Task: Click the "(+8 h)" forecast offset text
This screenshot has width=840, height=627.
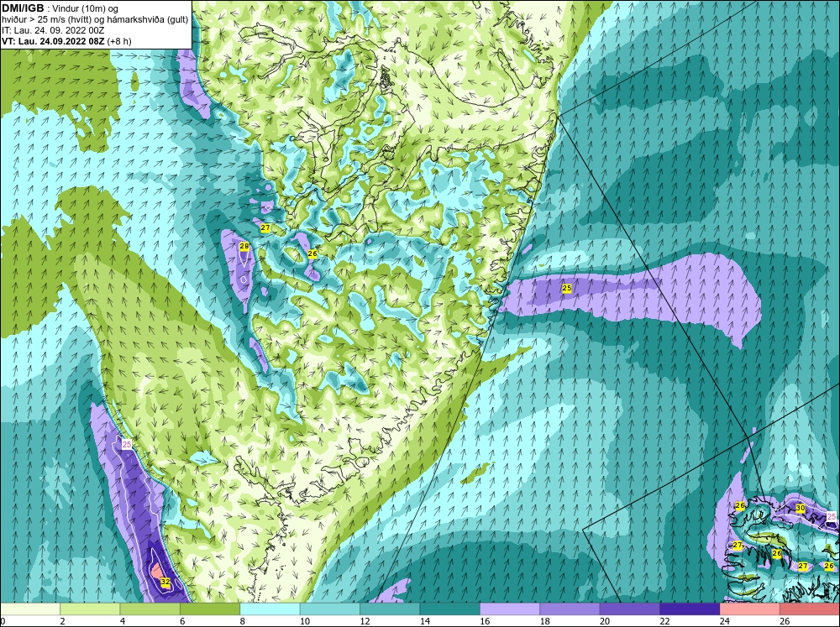Action: pyautogui.click(x=119, y=41)
